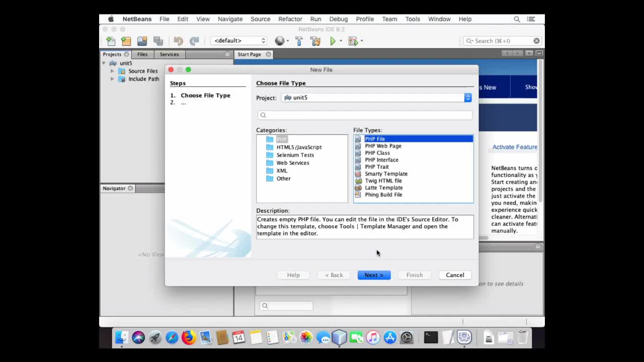Viewport: 644px width, 362px height.
Task: Select the Web Services category
Action: tap(293, 163)
